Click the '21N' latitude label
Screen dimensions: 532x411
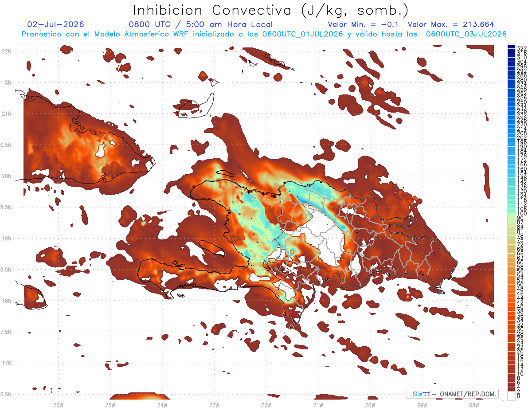coord(6,114)
